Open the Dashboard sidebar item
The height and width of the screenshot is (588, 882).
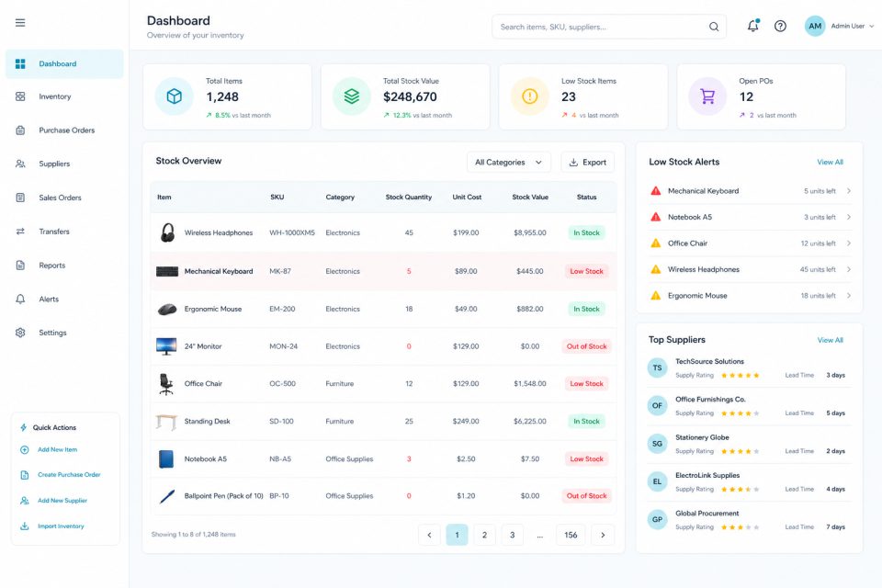pyautogui.click(x=64, y=63)
